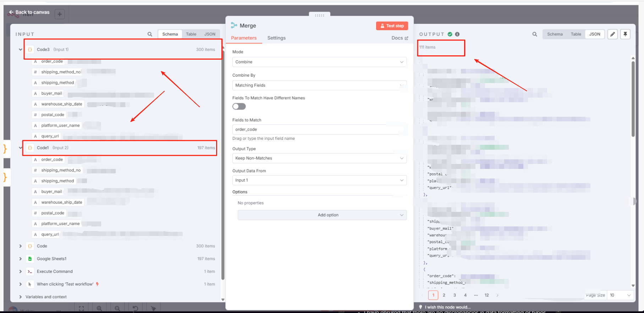Click the lightbulb icon near feedback text
Screen dimensions: 644x313
[420, 307]
